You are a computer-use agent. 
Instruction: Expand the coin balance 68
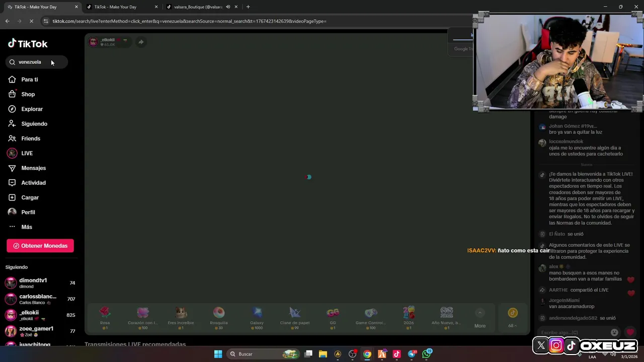point(512,319)
